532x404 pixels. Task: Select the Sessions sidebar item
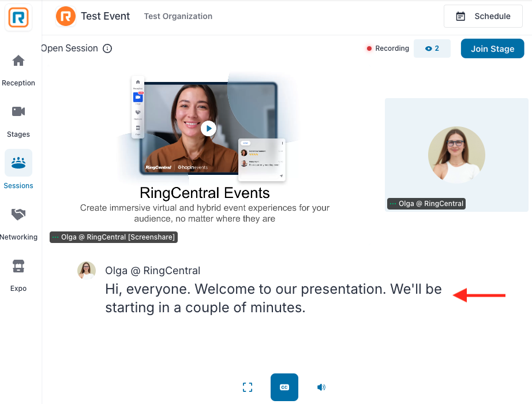tap(18, 170)
